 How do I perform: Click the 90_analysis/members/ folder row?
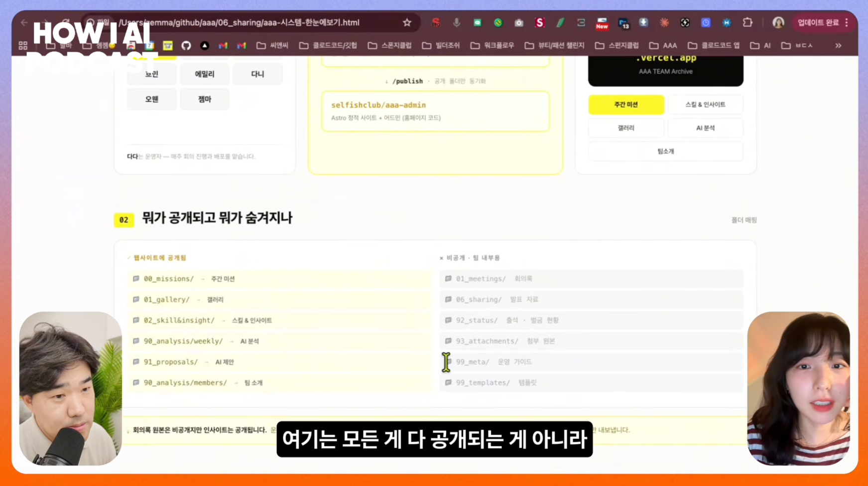click(x=280, y=383)
